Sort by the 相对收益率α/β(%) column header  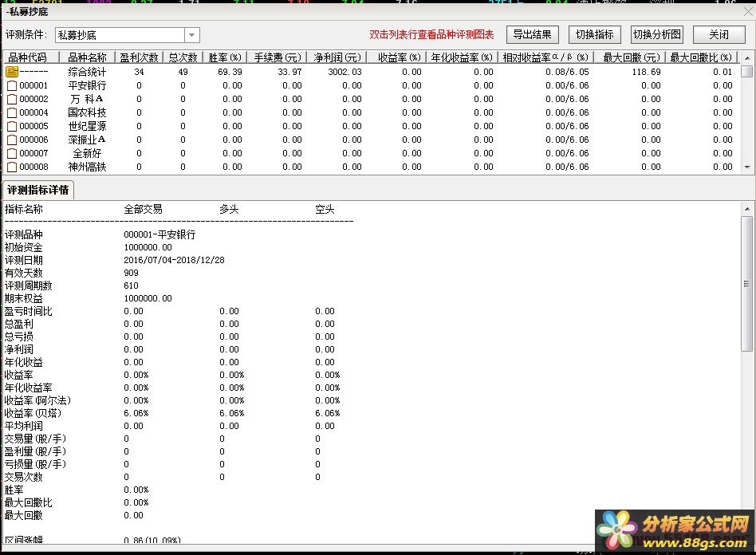(545, 57)
